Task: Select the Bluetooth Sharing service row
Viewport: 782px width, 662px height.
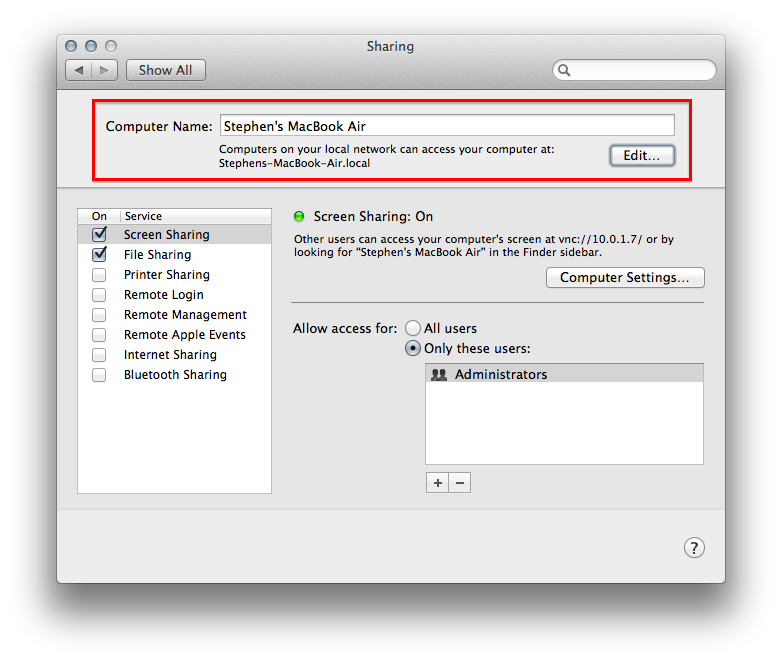Action: (x=175, y=375)
